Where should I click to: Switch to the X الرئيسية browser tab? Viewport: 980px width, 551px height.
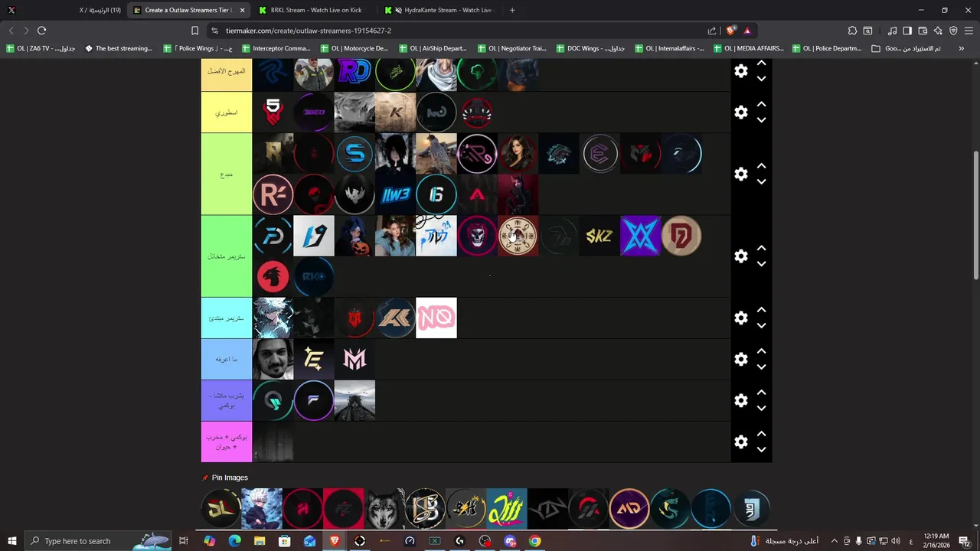pos(63,10)
